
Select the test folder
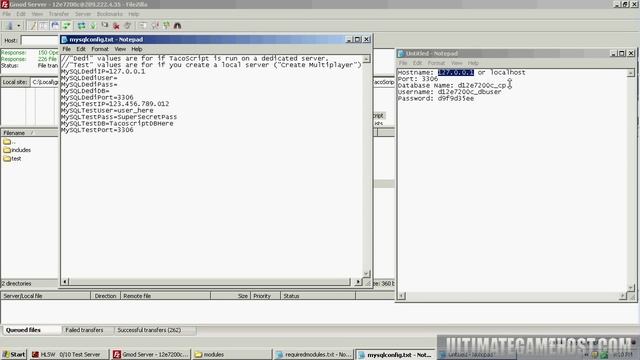12,159
